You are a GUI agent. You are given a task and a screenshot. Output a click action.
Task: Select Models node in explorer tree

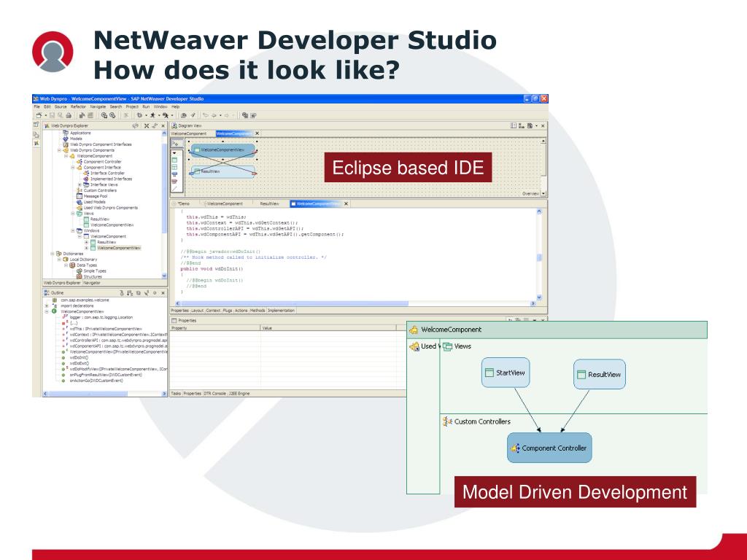point(76,139)
